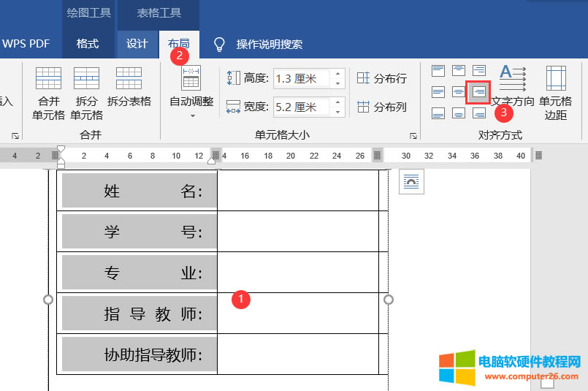Switch to the Format (格式) tab
The width and height of the screenshot is (588, 391).
coord(88,44)
